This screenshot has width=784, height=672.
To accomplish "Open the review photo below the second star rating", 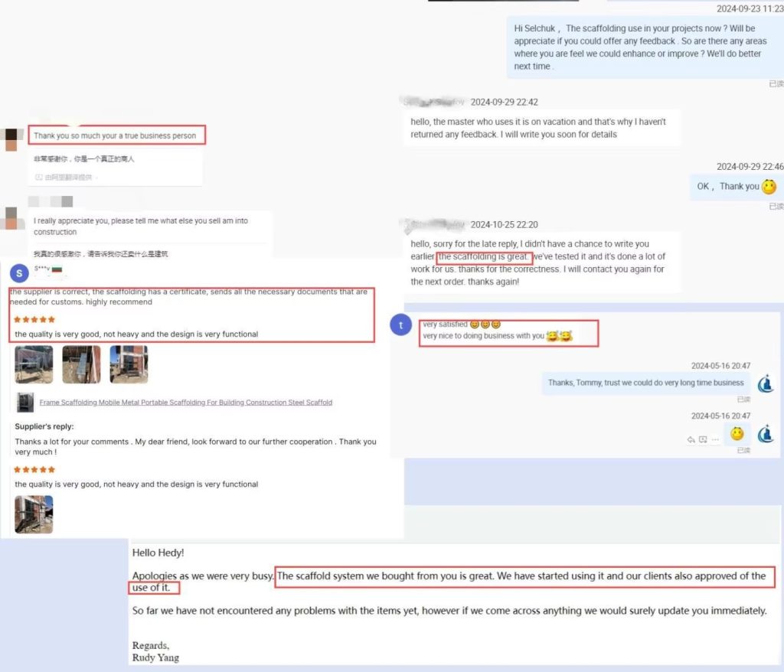I will click(34, 514).
